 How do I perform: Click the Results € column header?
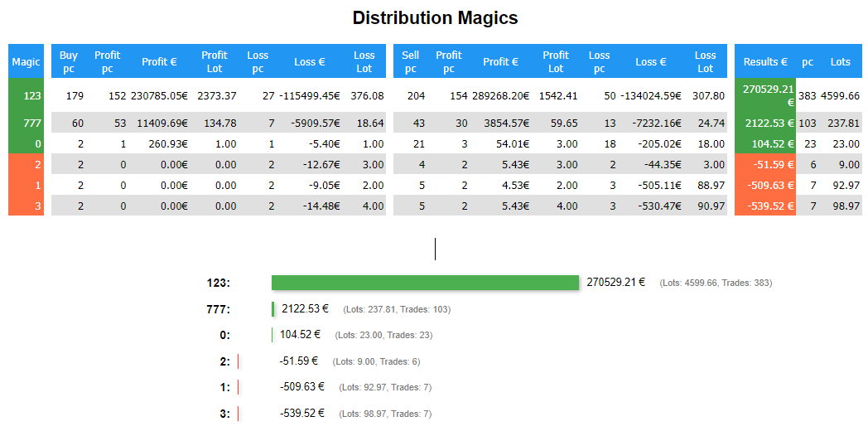pyautogui.click(x=764, y=61)
